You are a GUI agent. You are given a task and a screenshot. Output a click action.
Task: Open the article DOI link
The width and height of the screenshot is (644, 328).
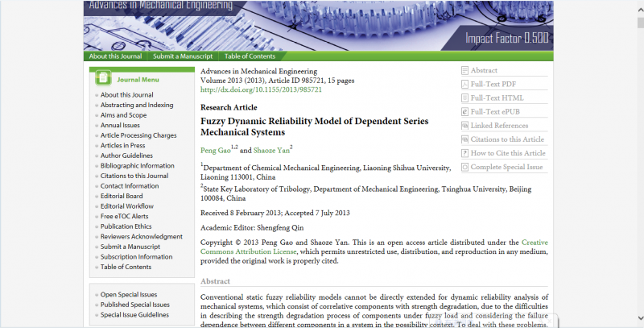[x=261, y=89]
